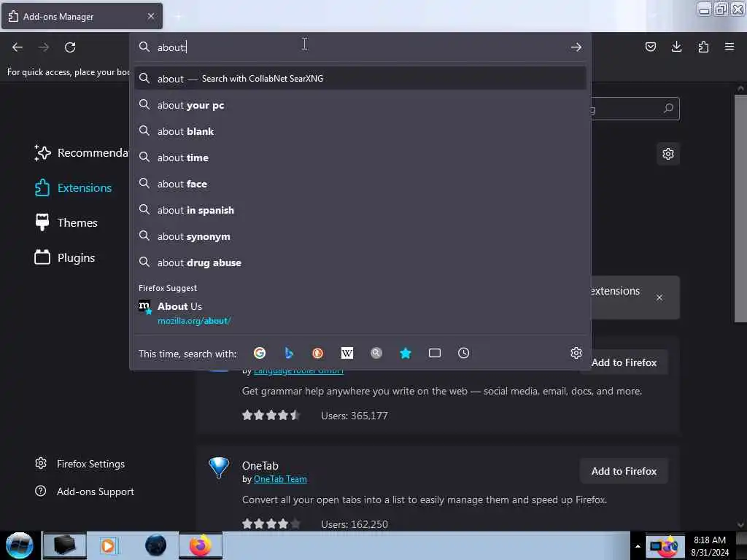This screenshot has width=747, height=560.
Task: Show hidden system tray icons
Action: click(x=638, y=546)
